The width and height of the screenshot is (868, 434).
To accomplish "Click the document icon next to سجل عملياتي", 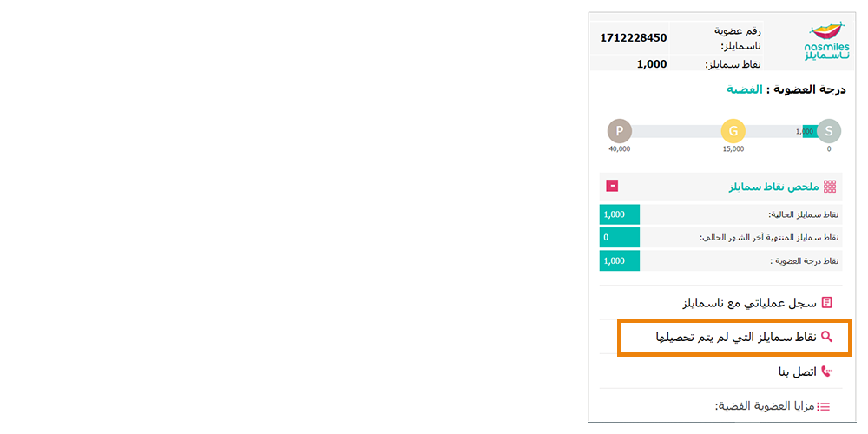I will pos(827,303).
